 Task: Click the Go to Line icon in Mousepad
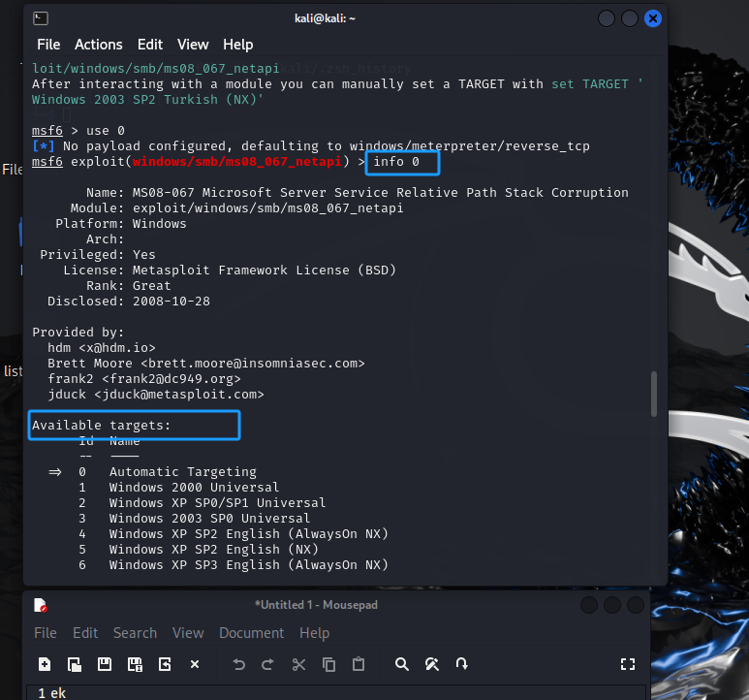461,664
